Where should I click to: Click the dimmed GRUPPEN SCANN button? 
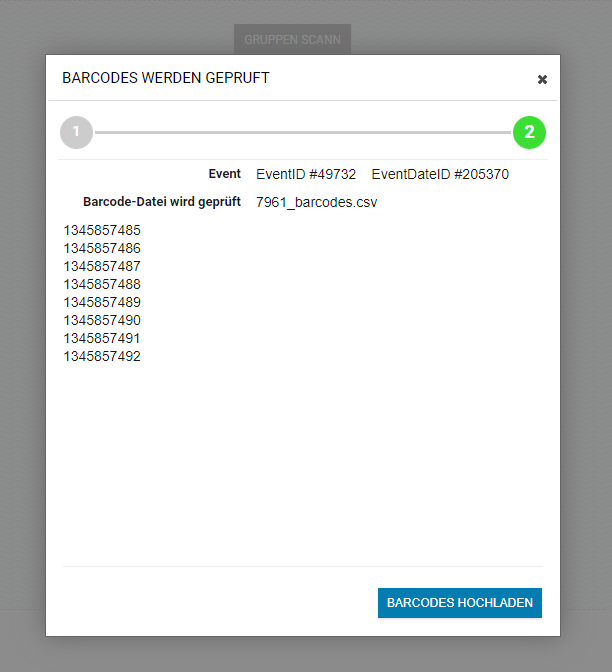point(292,40)
